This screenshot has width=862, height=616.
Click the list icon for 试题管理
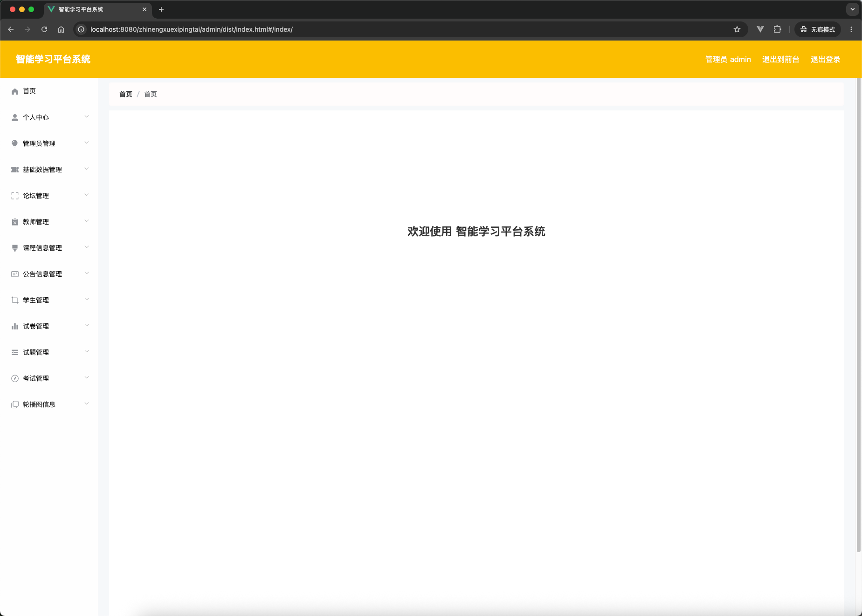[x=15, y=352]
